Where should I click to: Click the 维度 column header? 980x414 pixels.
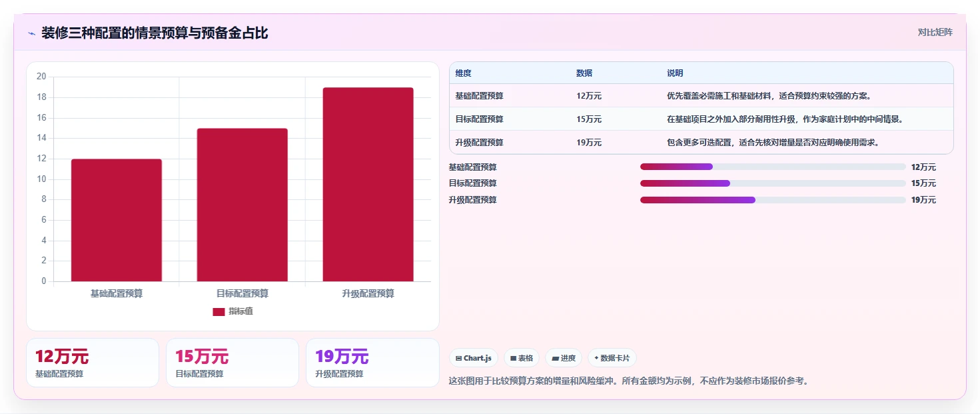click(464, 73)
